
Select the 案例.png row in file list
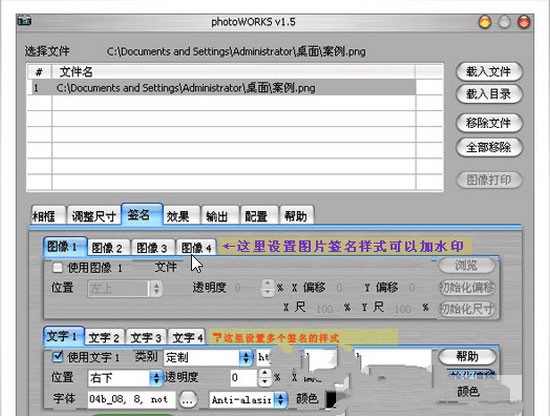[222, 88]
